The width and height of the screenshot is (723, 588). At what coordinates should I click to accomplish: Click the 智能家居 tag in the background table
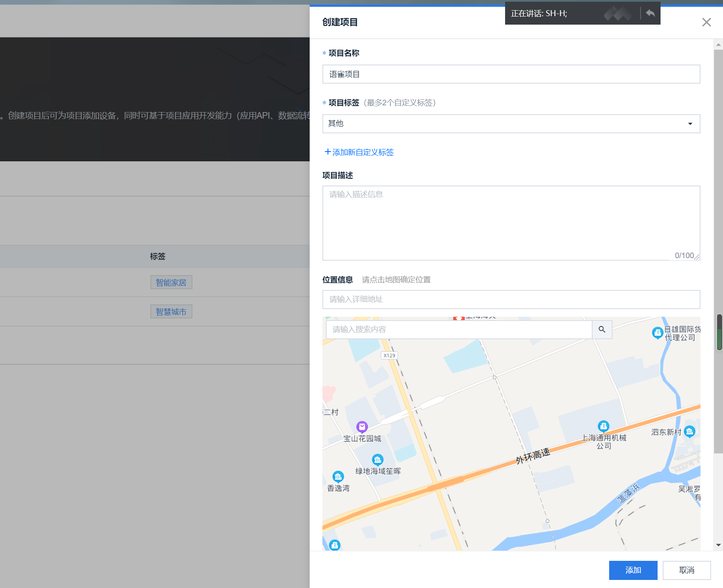[x=171, y=282]
